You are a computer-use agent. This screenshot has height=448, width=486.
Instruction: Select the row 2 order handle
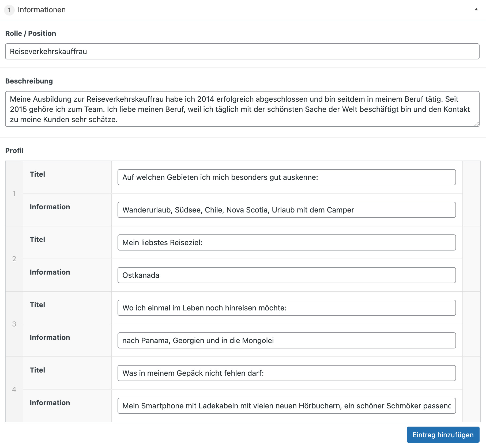pyautogui.click(x=14, y=259)
